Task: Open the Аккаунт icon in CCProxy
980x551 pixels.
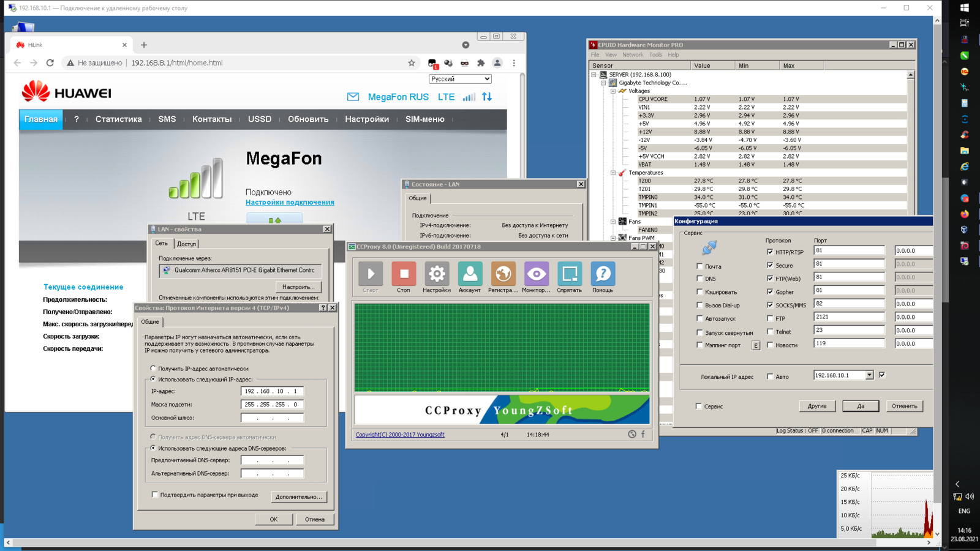Action: coord(470,274)
